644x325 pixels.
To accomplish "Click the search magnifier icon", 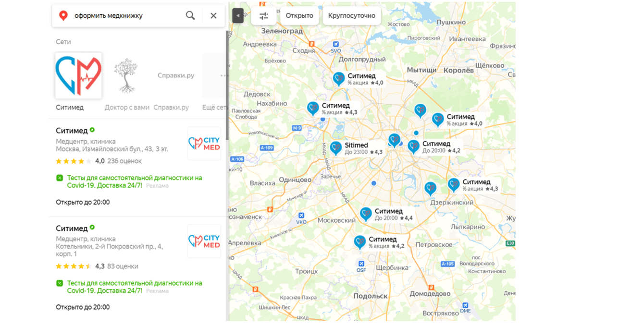I will point(190,15).
